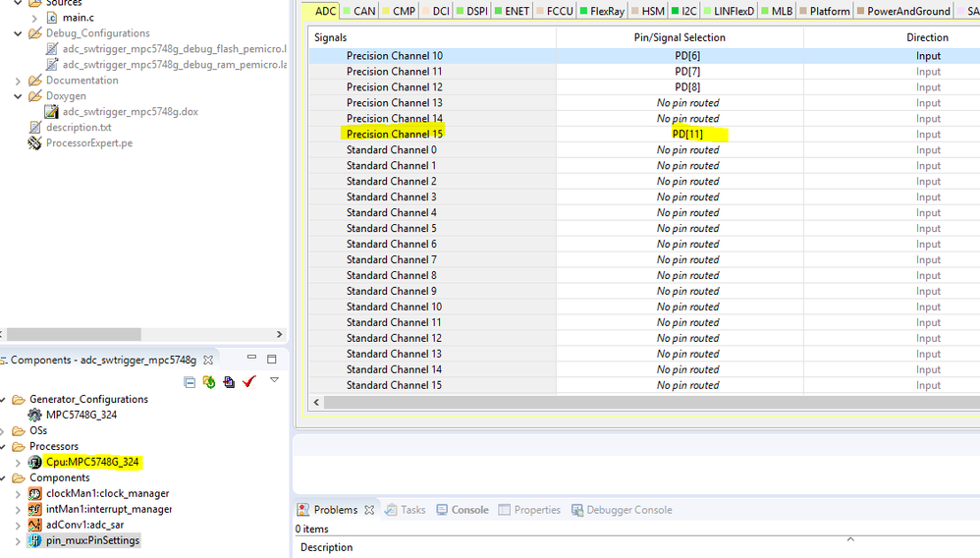Screen dimensions: 980x558
Task: Click the Collapse All icon in Components toolbar
Action: (x=190, y=382)
